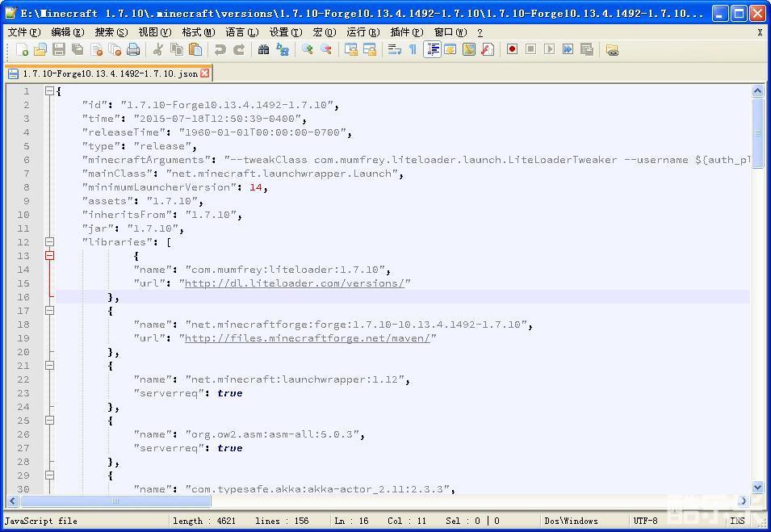Click the Copy toolbar icon

[177, 50]
